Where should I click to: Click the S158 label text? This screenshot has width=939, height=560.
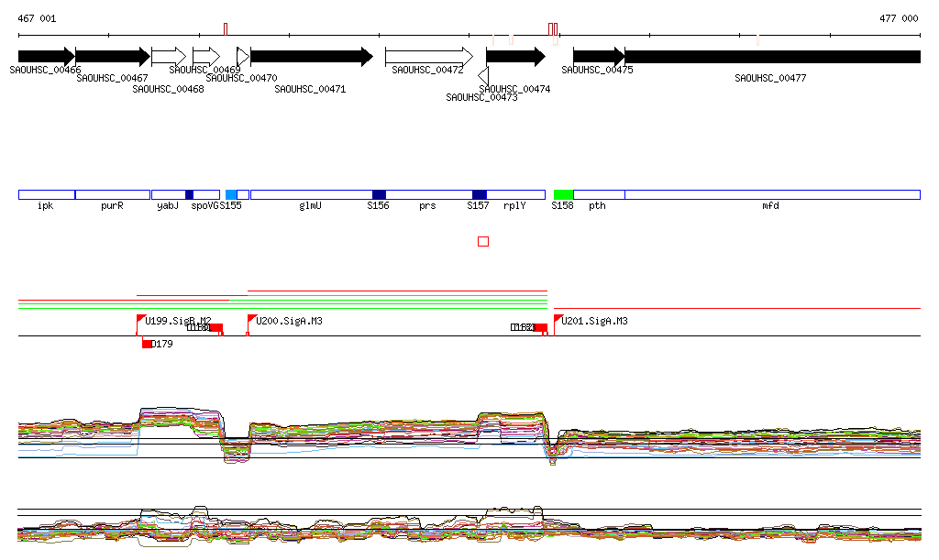pos(562,206)
